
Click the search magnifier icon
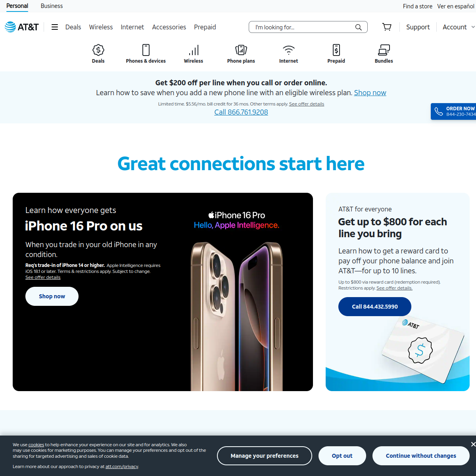(x=359, y=27)
